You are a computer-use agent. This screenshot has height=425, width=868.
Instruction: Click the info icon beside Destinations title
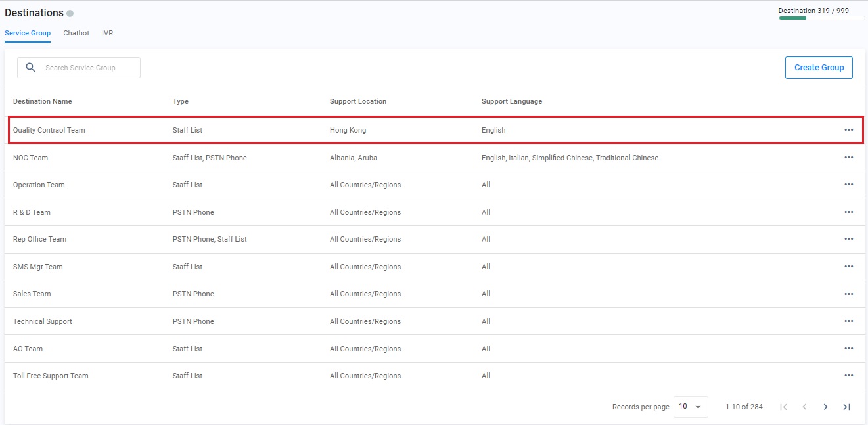[x=70, y=14]
